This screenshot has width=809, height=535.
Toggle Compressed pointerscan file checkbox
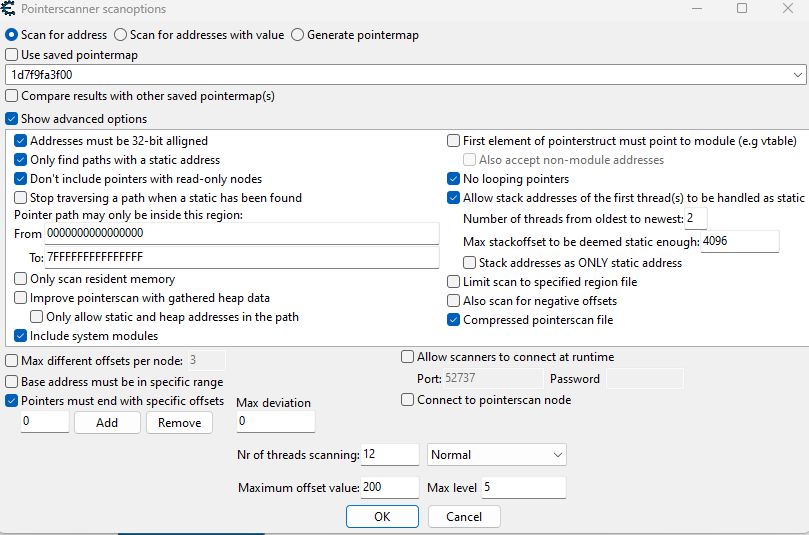[x=454, y=320]
